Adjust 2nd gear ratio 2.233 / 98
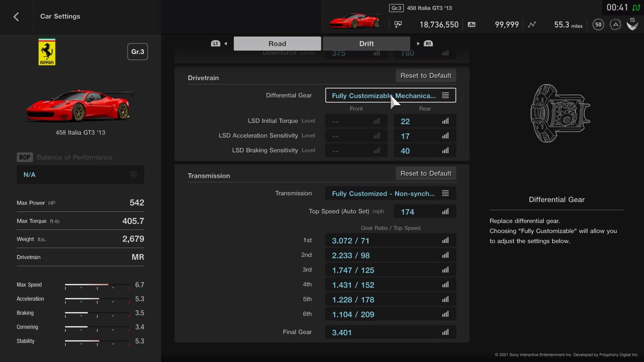 tap(390, 255)
